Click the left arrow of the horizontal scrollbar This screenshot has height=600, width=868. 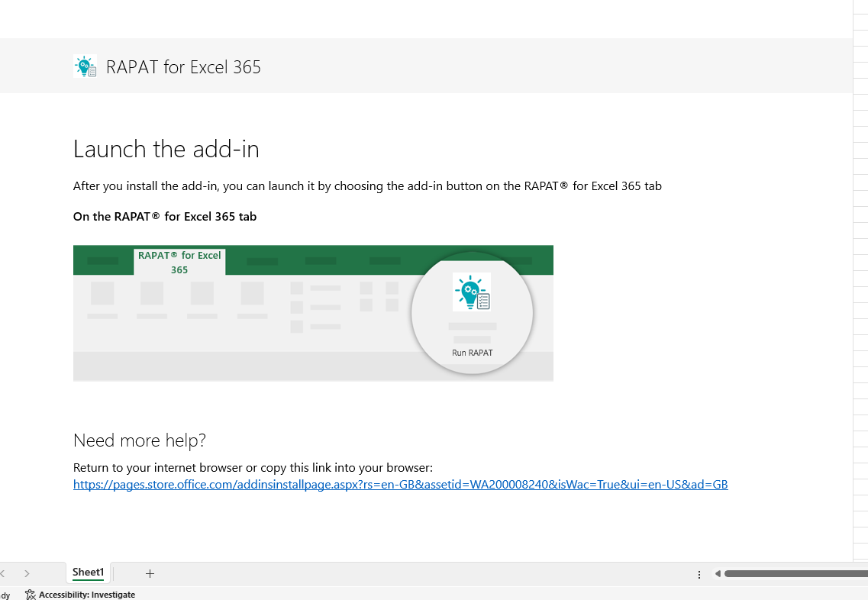[716, 573]
